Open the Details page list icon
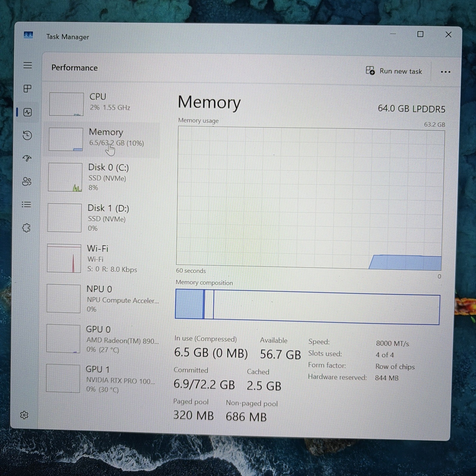 coord(26,204)
